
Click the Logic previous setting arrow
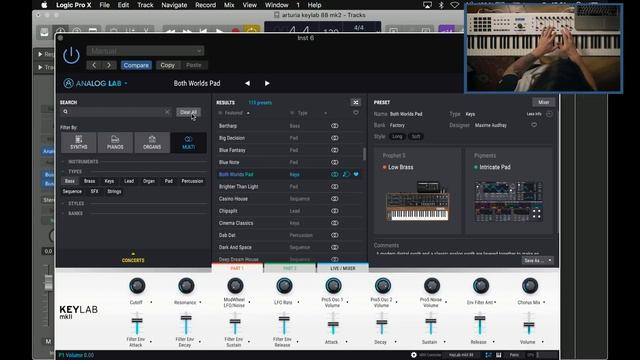94,65
